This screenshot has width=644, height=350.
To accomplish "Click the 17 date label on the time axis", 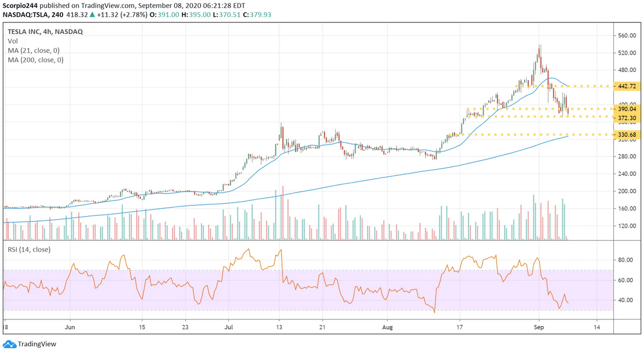I will [459, 327].
